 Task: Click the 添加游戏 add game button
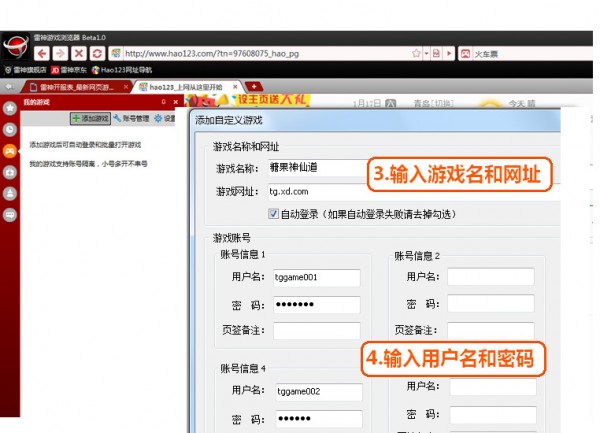click(90, 118)
